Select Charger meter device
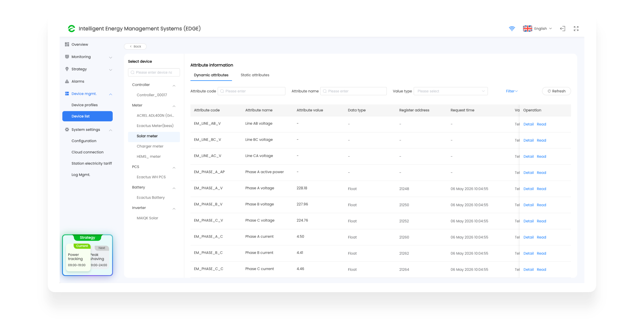This screenshot has width=644, height=322. tap(150, 146)
